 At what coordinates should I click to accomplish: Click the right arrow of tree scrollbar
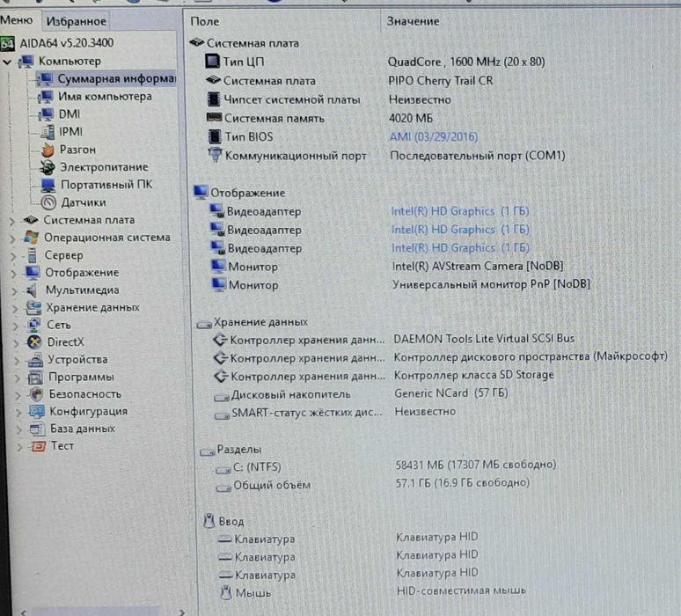click(x=182, y=612)
